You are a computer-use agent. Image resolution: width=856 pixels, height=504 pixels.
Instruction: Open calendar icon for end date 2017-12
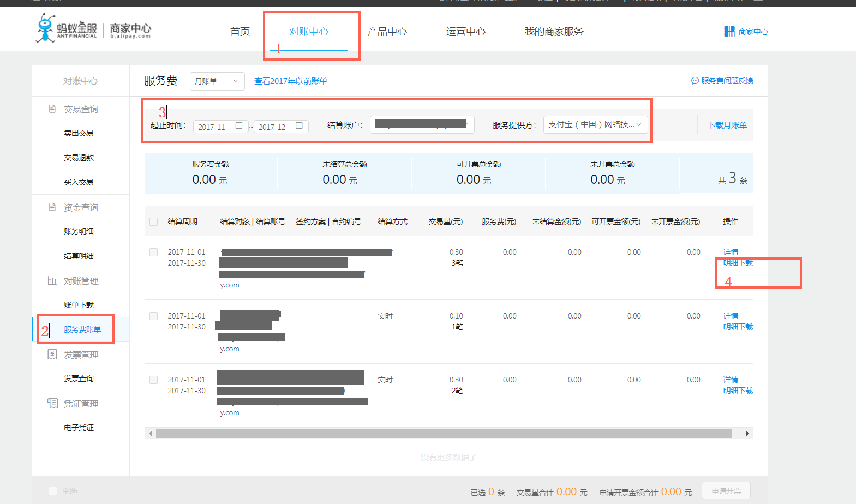click(x=299, y=126)
